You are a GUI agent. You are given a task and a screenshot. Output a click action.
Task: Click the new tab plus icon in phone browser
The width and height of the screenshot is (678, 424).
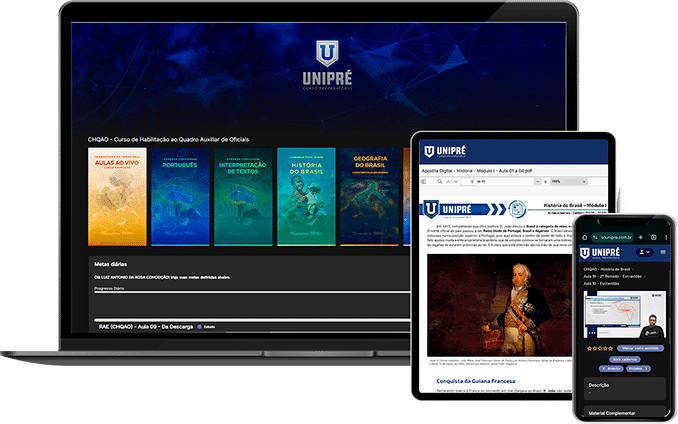tap(640, 239)
